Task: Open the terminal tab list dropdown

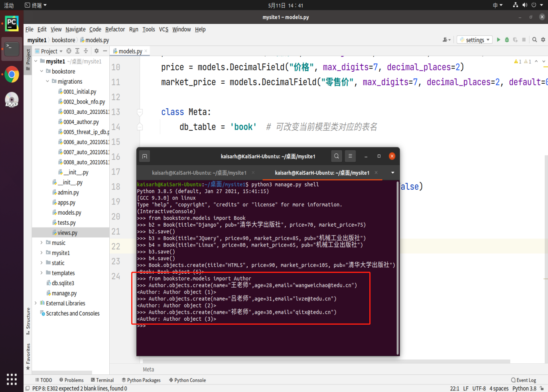Action: pos(393,173)
